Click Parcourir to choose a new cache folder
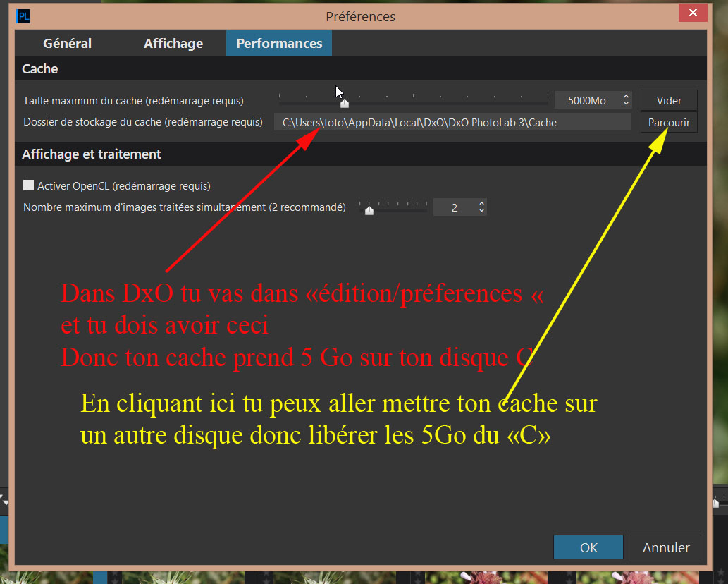This screenshot has height=584, width=728. pos(667,122)
